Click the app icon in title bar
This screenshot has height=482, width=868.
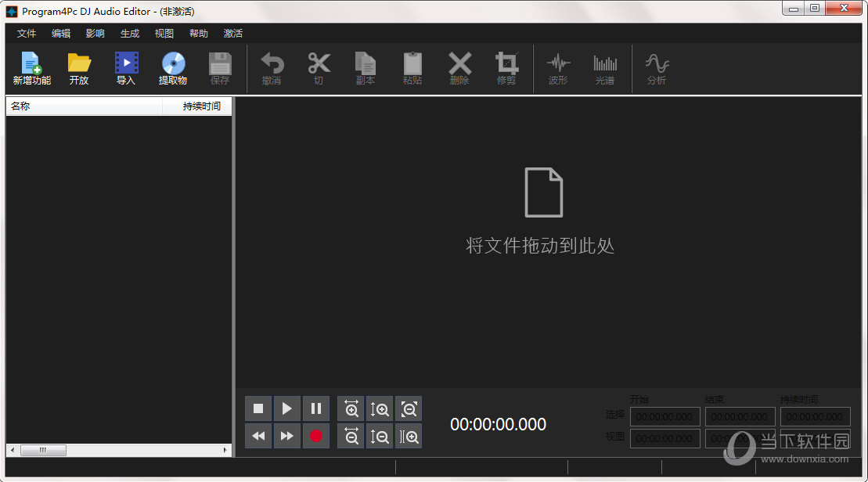coord(12,11)
